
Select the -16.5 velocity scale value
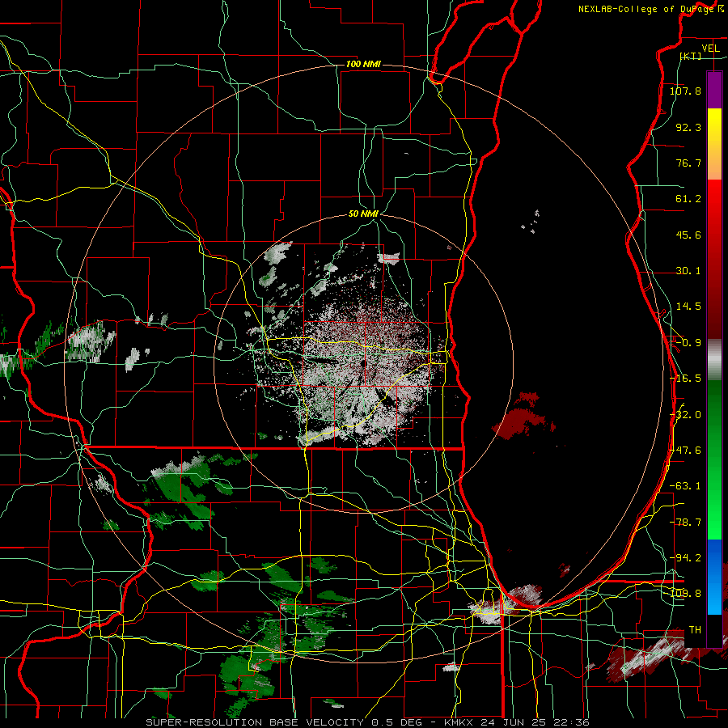tap(685, 379)
